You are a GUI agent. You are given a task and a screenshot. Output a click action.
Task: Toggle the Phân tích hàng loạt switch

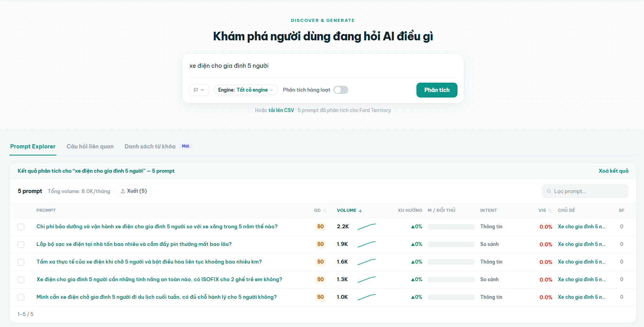pos(341,90)
